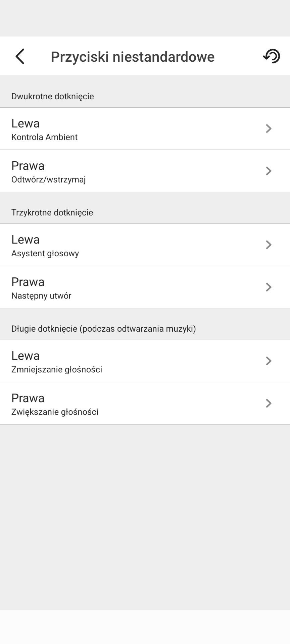Image resolution: width=290 pixels, height=644 pixels.
Task: Open the Zwiększanie głośności setting
Action: click(x=55, y=412)
